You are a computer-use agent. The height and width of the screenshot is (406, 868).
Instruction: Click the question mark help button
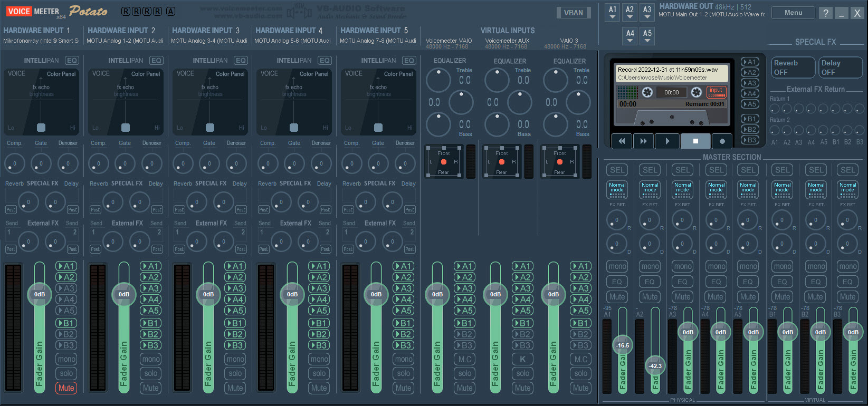click(x=826, y=13)
